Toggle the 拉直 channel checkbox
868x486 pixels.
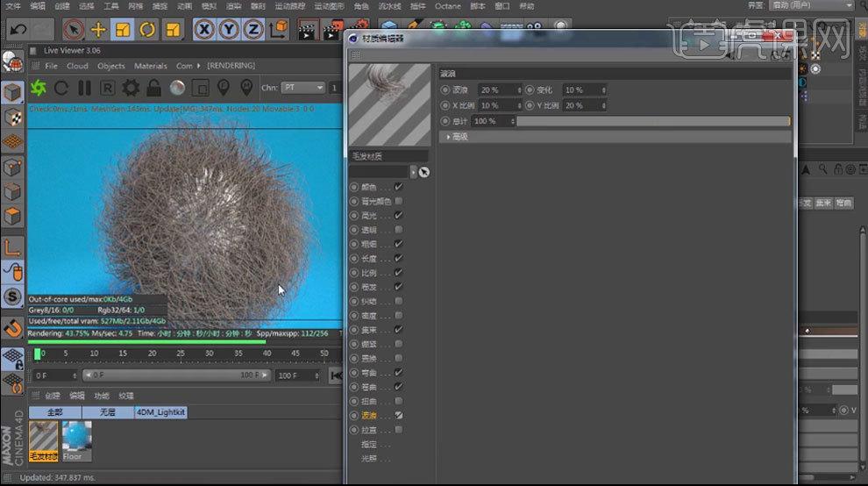[399, 430]
